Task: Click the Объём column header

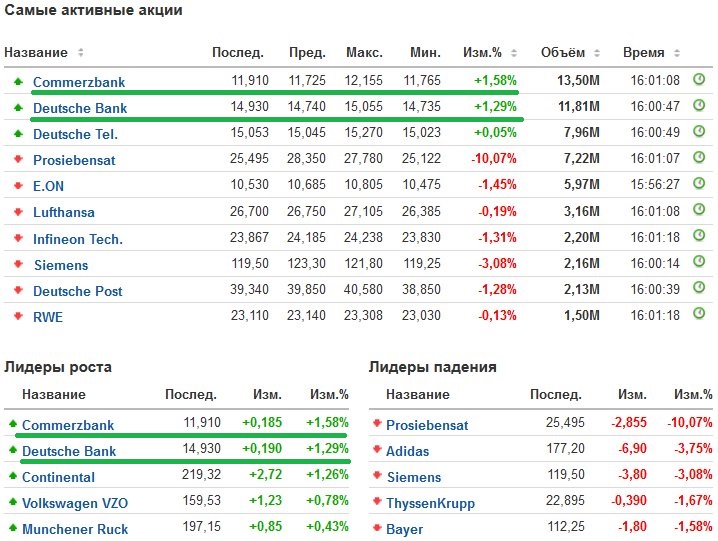Action: click(562, 52)
